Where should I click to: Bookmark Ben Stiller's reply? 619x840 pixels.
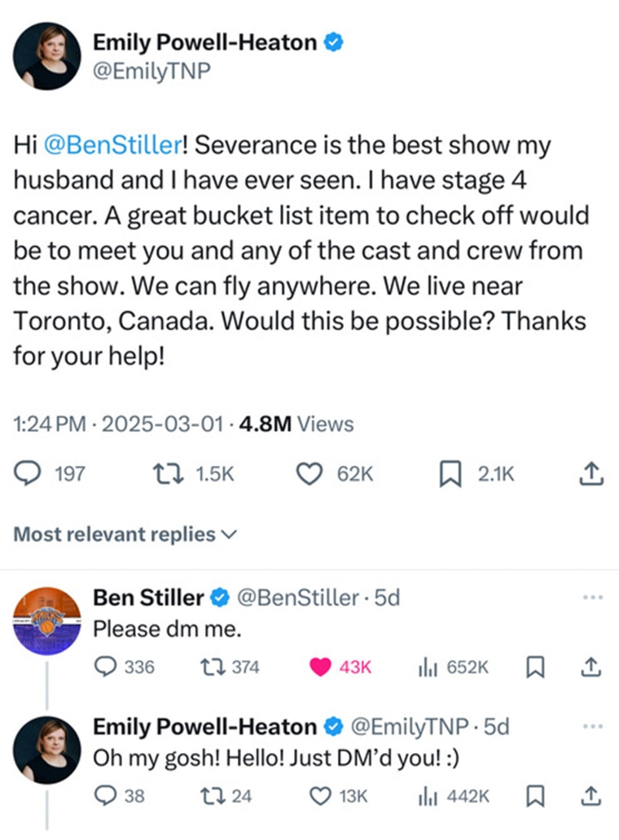click(534, 667)
